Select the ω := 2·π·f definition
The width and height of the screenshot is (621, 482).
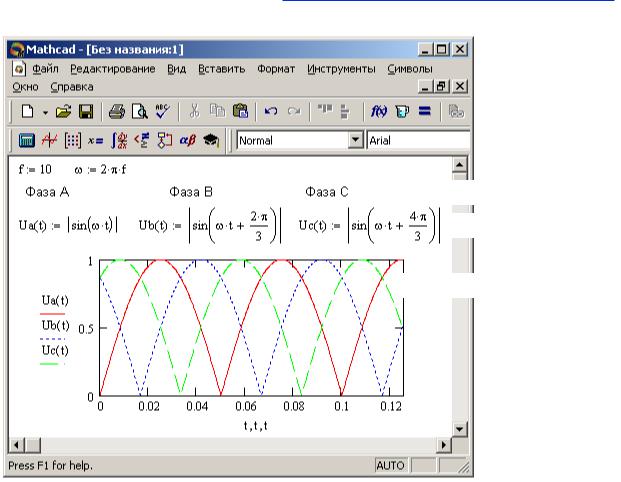coord(100,170)
